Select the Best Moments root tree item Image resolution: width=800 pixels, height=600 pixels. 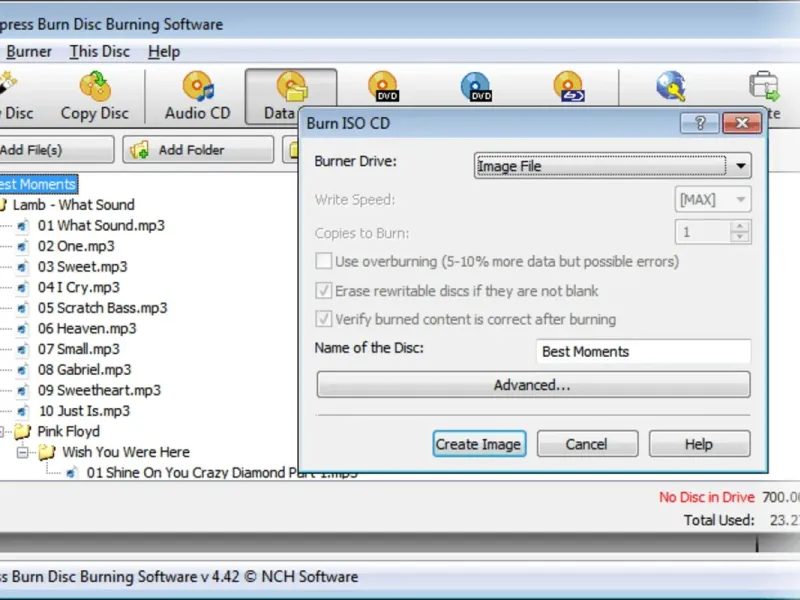(x=38, y=184)
